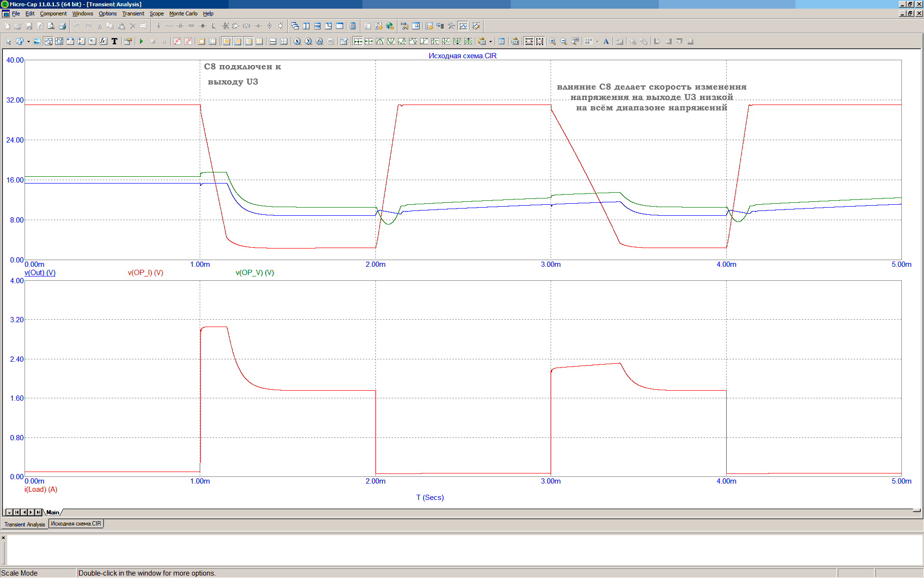Screen dimensions: 924x578
Task: Click the green Run analysis play button
Action: coord(141,41)
